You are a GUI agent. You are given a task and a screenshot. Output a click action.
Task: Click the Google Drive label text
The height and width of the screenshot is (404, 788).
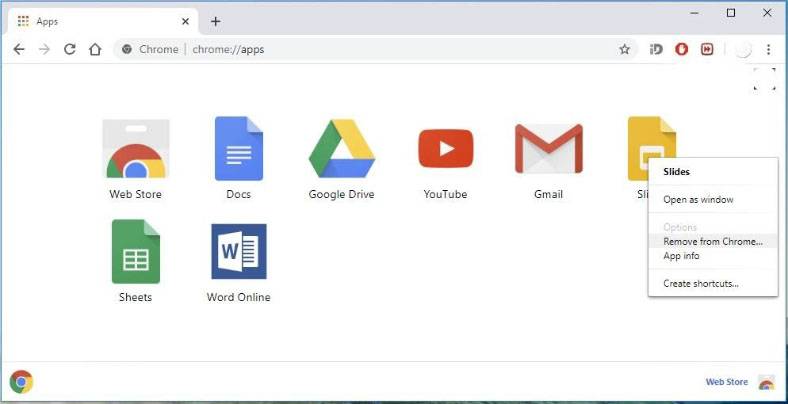(x=342, y=194)
